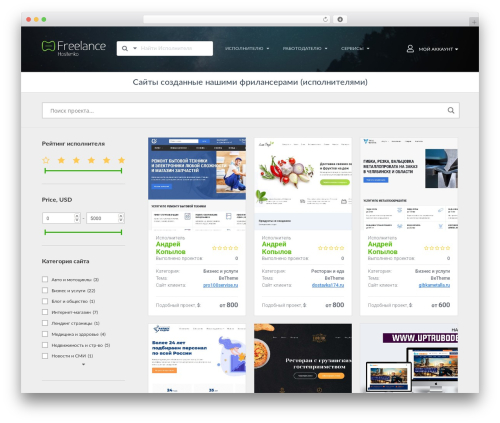The width and height of the screenshot is (500, 423).
Task: Click the user account avatar icon
Action: pyautogui.click(x=410, y=49)
